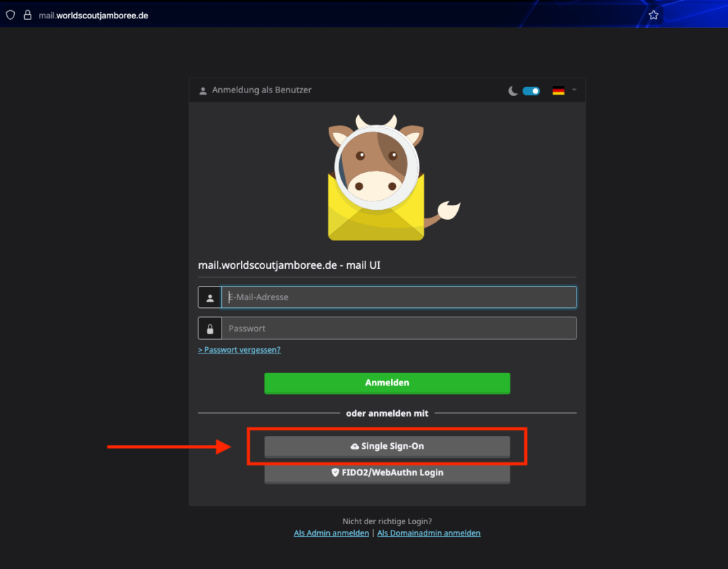Click the moon dark-mode icon
This screenshot has height=569, width=728.
[513, 91]
